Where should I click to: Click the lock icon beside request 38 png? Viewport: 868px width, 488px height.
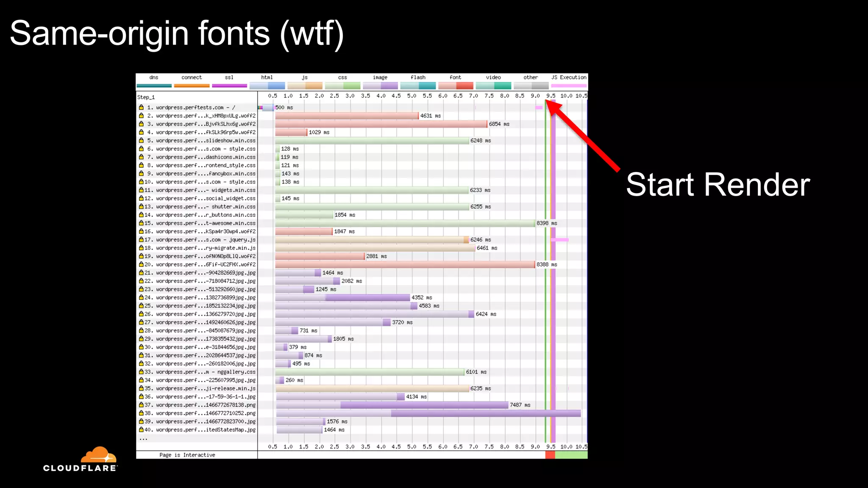click(x=141, y=413)
